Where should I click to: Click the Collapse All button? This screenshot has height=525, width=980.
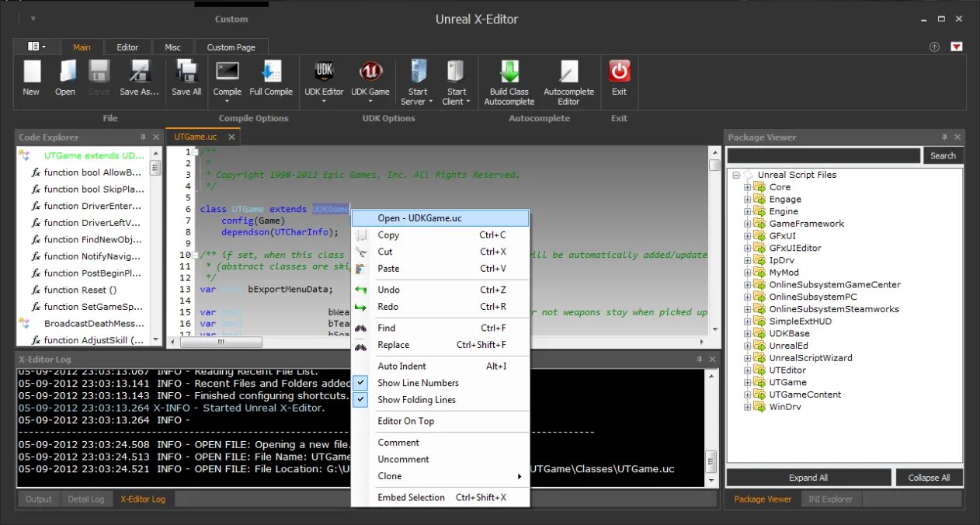[929, 478]
